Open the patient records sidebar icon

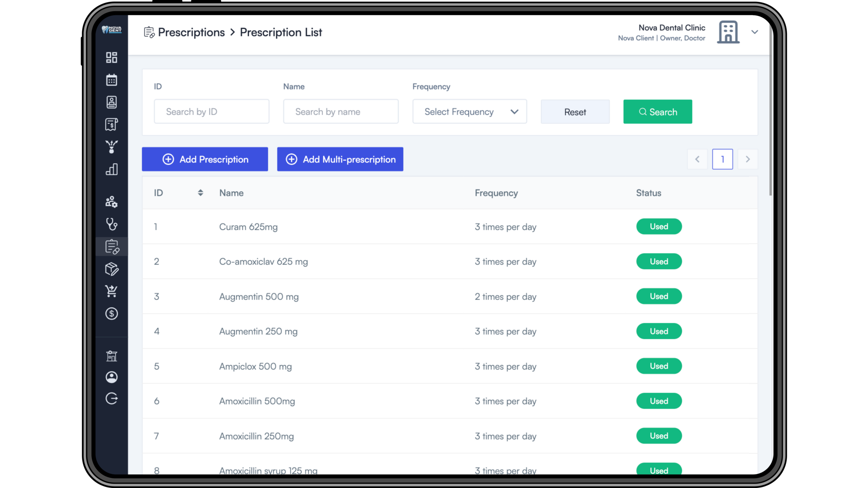coord(112,102)
